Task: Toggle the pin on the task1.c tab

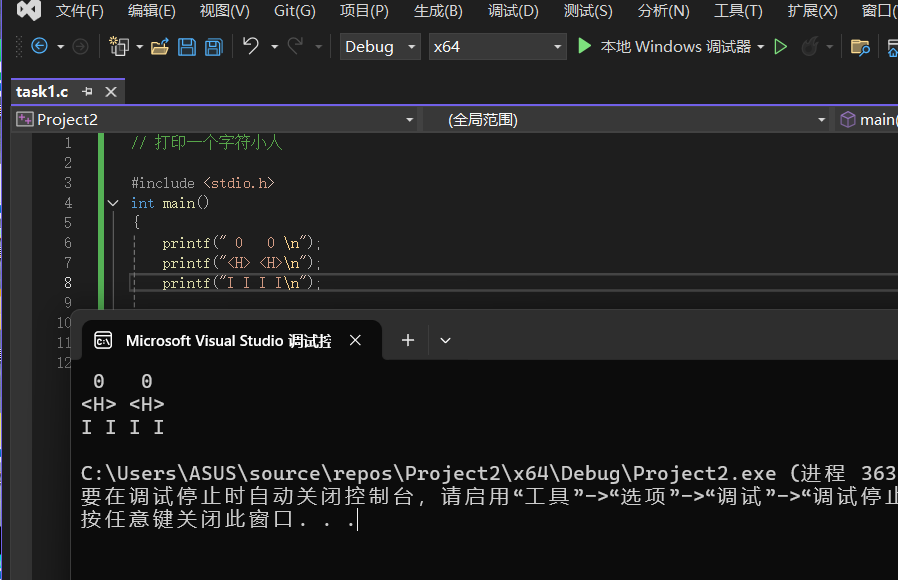Action: [x=87, y=92]
